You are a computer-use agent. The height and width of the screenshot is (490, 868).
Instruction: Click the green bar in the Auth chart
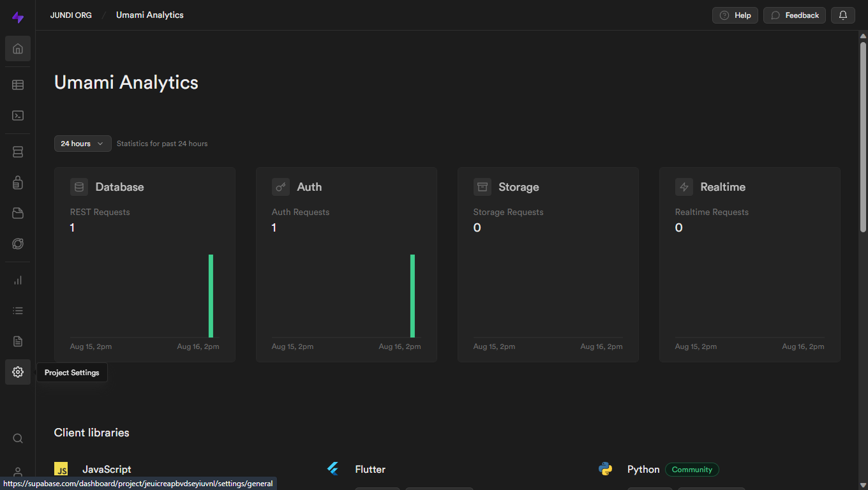point(412,296)
